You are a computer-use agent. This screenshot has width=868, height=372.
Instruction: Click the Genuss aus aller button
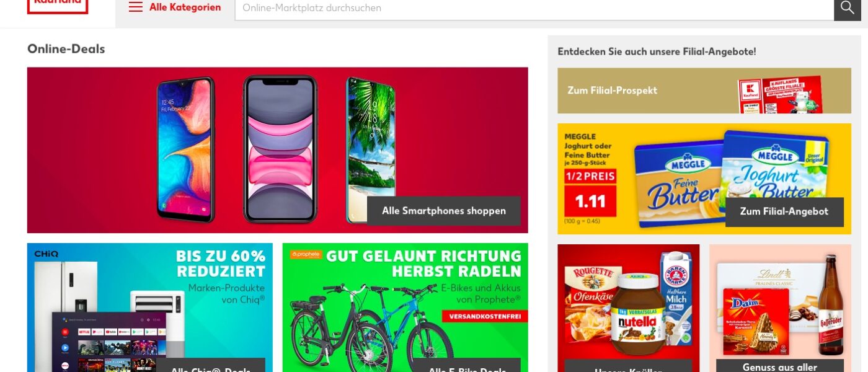[780, 366]
